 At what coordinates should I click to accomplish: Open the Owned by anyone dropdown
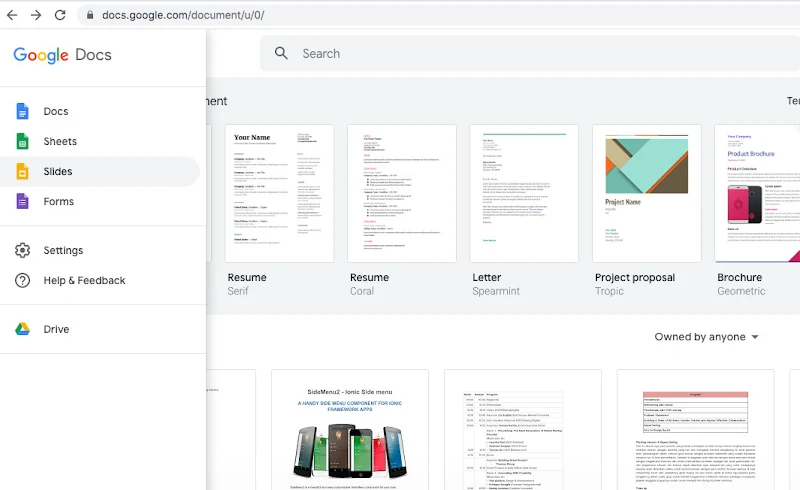(x=707, y=337)
